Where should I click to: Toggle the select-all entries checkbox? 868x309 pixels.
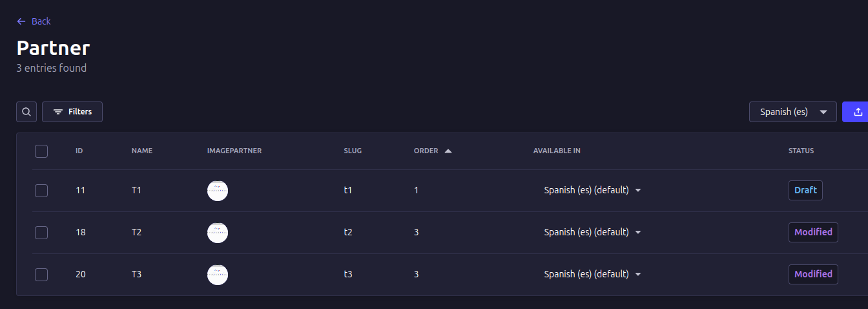point(41,151)
